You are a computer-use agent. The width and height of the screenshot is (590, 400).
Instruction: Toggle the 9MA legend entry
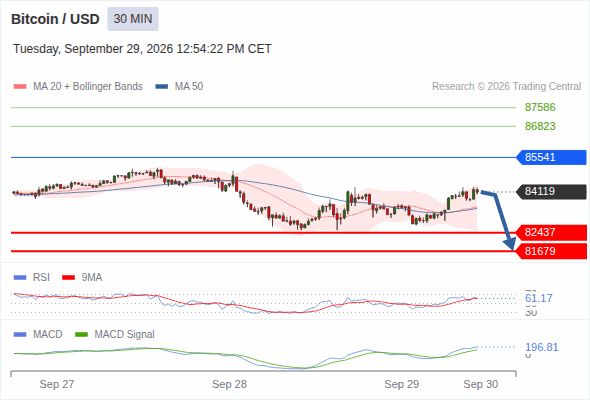(82, 277)
